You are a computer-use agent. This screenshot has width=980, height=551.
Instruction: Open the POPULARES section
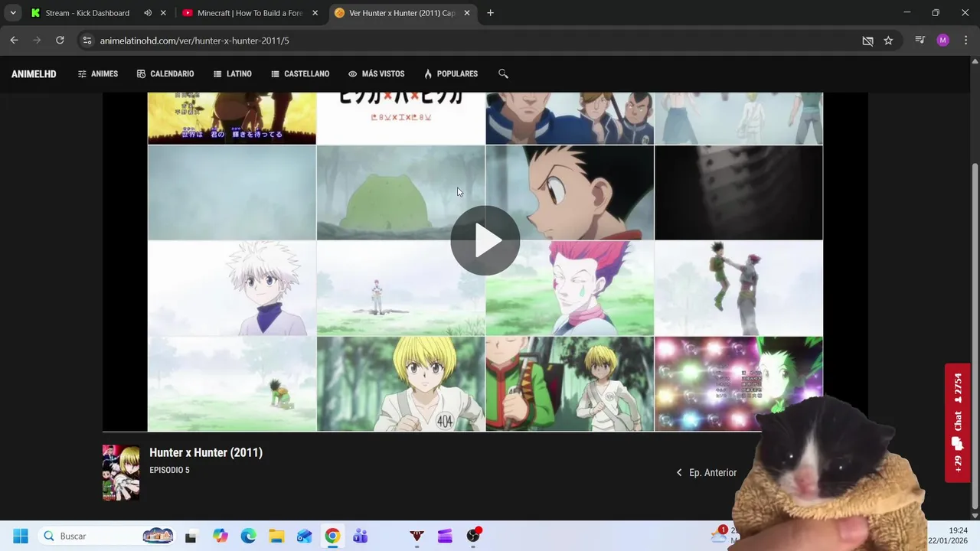coord(451,73)
